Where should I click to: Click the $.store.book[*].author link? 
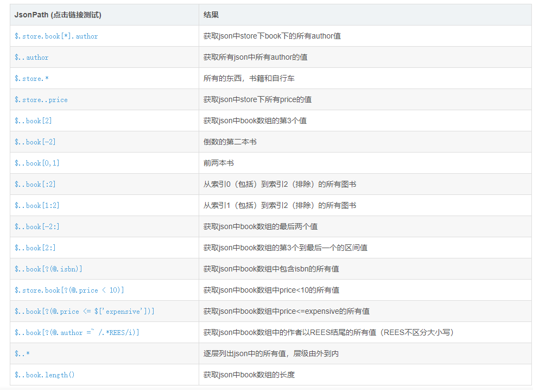pos(56,36)
